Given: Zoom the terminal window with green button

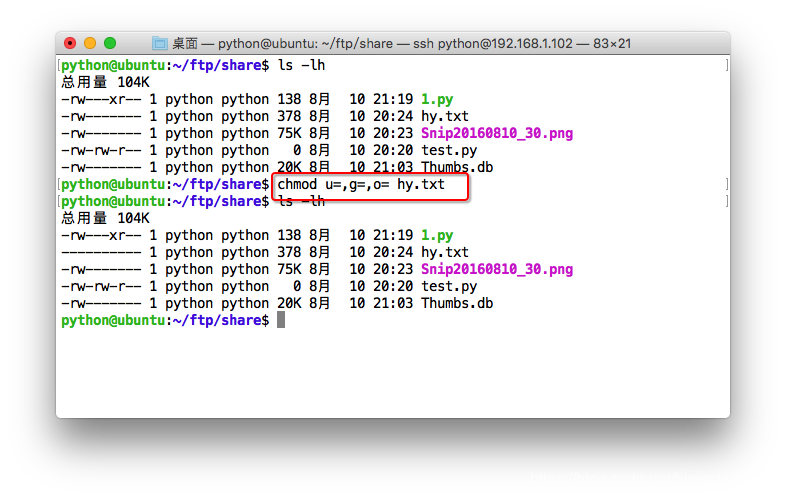Looking at the screenshot, I should (110, 43).
